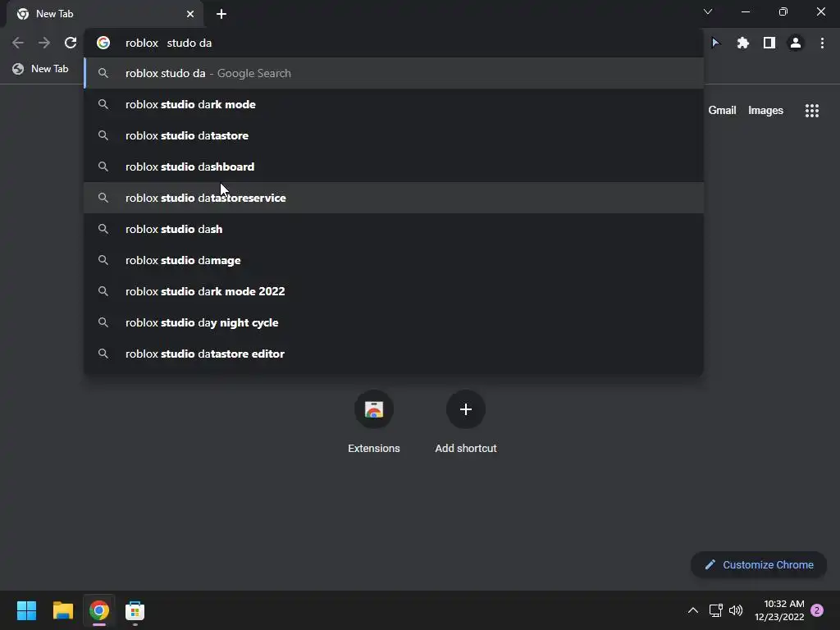This screenshot has height=630, width=840.
Task: Open the volume speaker tray icon
Action: [736, 610]
